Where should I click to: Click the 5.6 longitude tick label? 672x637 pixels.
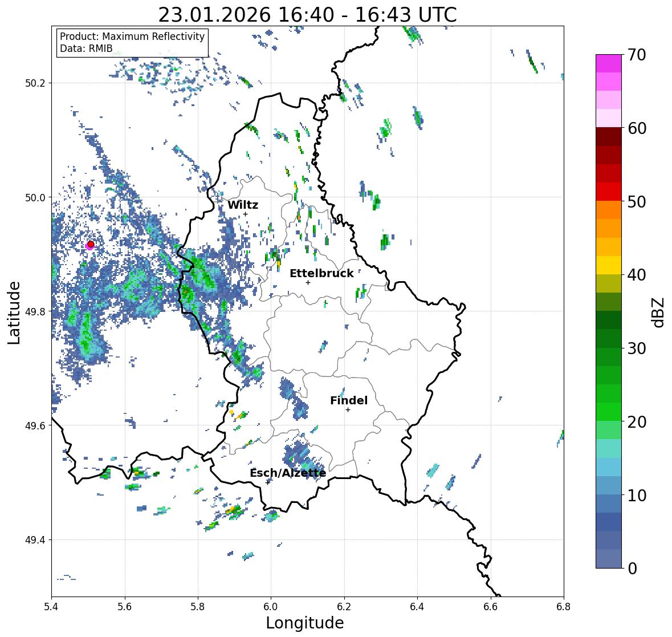(x=125, y=607)
